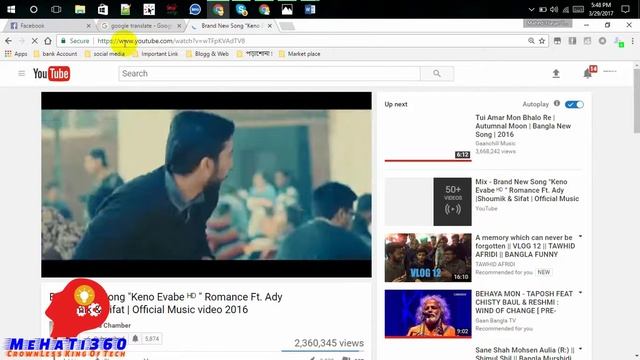This screenshot has width=640, height=360.
Task: Open the Windows Start menu
Action: 11,9
